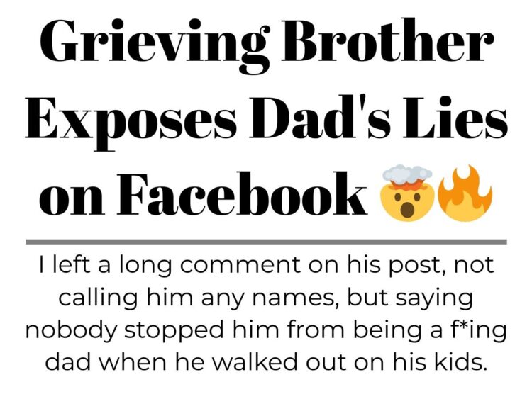Click the small word "on" before Facebook
532x399 pixels.
pyautogui.click(x=72, y=201)
